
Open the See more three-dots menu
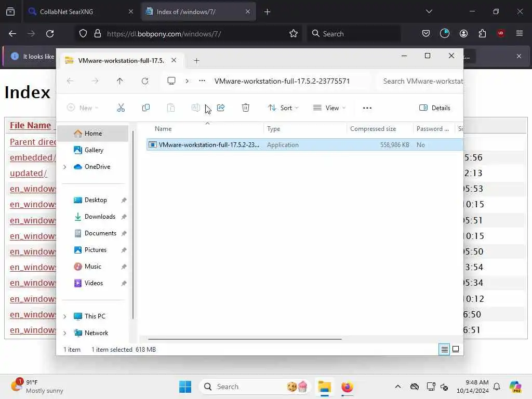coord(367,108)
